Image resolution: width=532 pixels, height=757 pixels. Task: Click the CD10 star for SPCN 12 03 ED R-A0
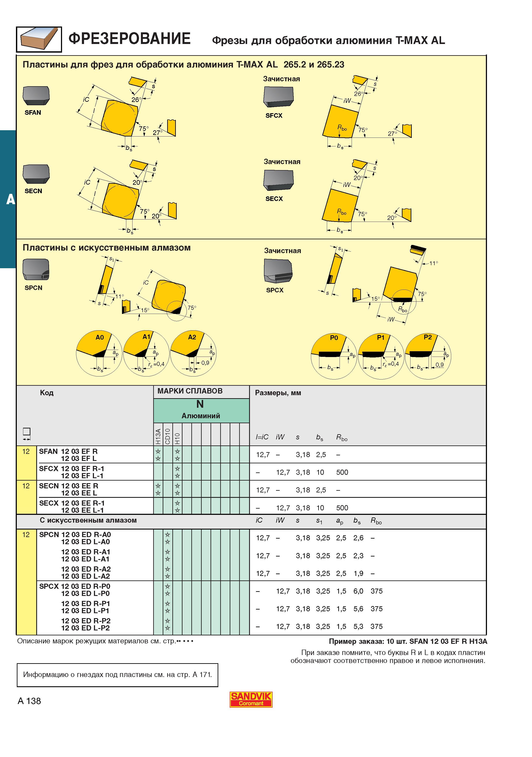click(x=168, y=534)
